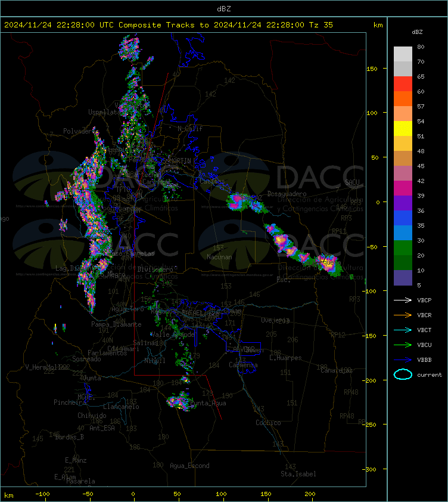The image size is (448, 502).
Task: Click the 'N_Calif' map label
Action: pos(190,129)
